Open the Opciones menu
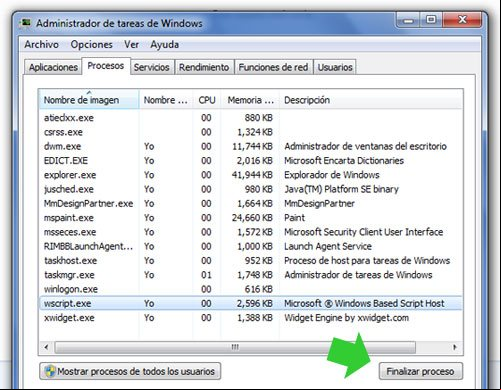The width and height of the screenshot is (501, 390). (92, 44)
